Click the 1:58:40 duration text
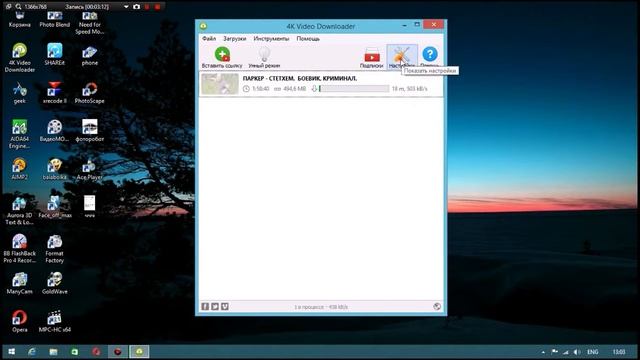 click(260, 89)
